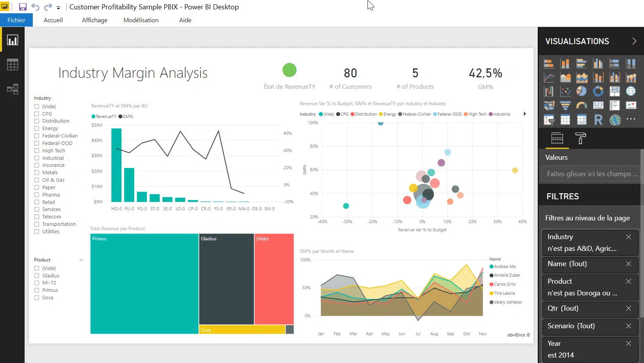
Task: Select the pie chart visualization
Action: point(582,91)
